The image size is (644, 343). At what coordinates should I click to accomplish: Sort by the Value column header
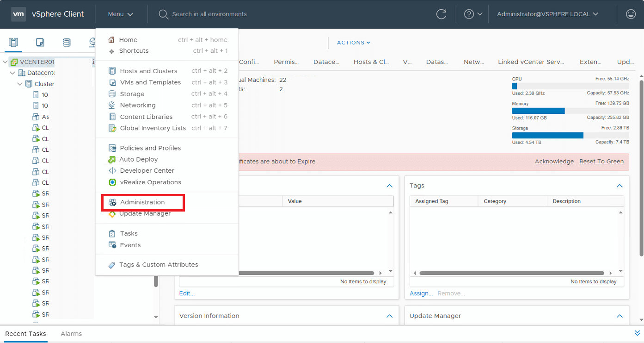(x=338, y=201)
